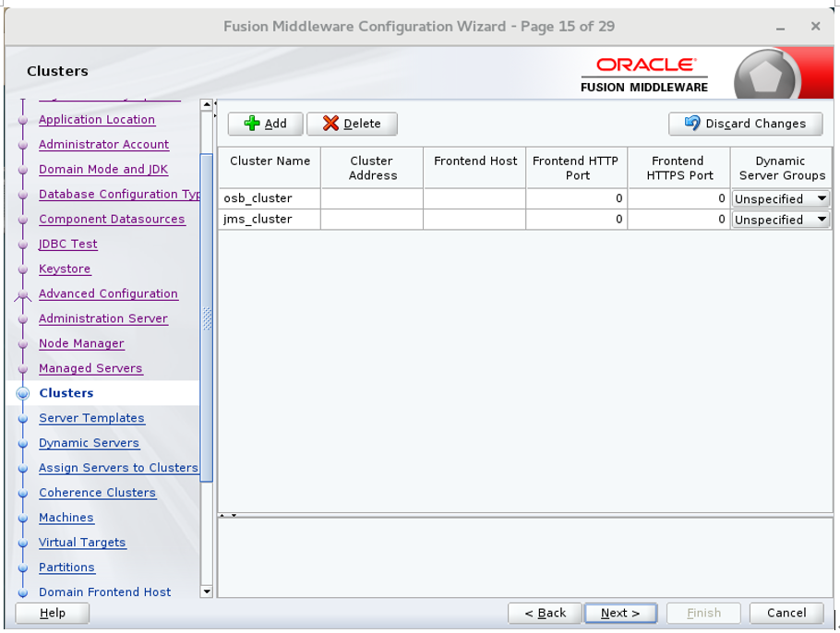The height and width of the screenshot is (633, 840).
Task: Open the Machines step
Action: coord(66,518)
